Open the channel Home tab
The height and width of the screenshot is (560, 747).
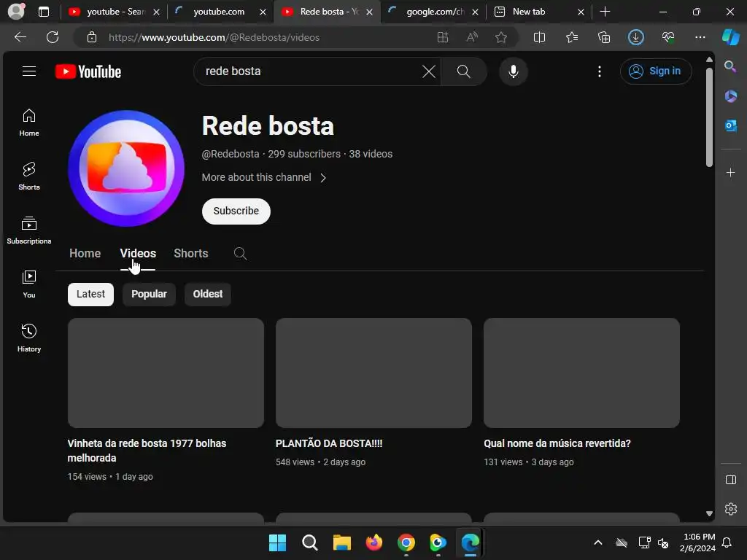point(85,253)
